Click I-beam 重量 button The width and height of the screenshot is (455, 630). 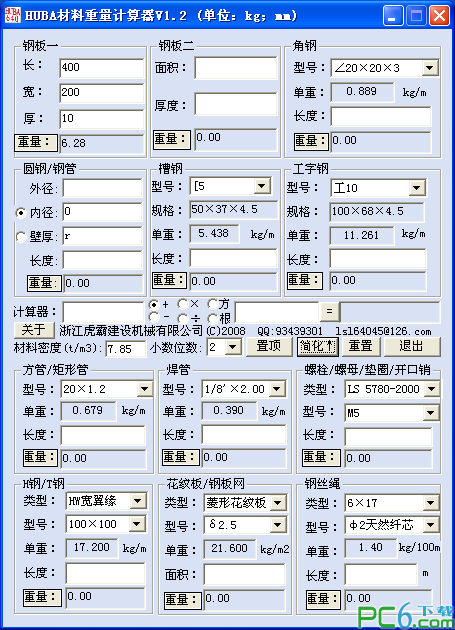pos(305,280)
